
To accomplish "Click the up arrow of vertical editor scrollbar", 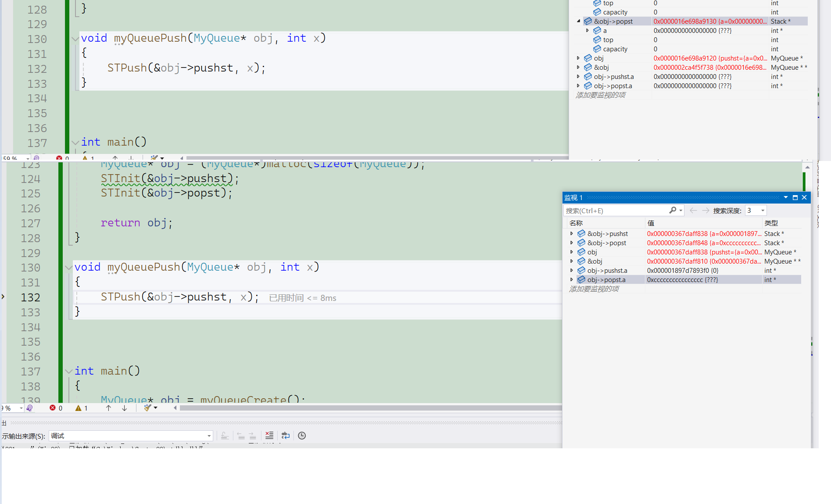I will [x=807, y=167].
